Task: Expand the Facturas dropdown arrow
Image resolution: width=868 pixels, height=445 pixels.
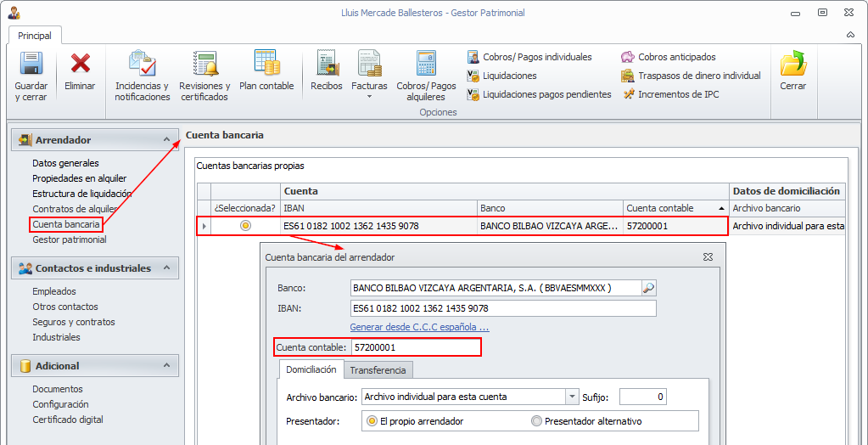Action: coord(369,97)
